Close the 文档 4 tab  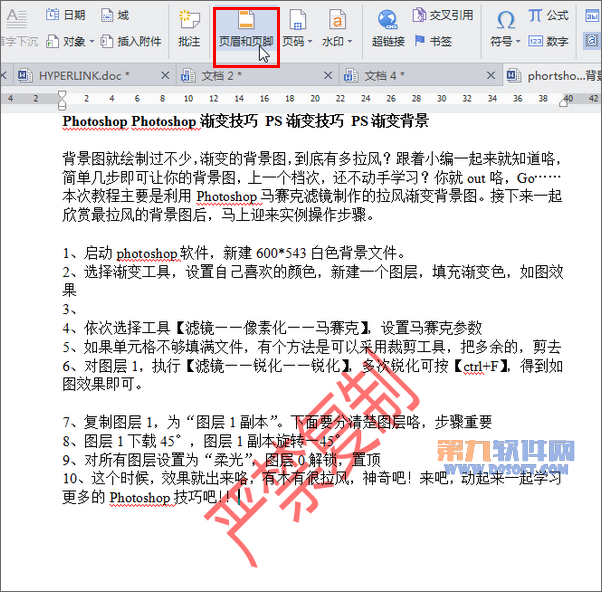pyautogui.click(x=491, y=75)
